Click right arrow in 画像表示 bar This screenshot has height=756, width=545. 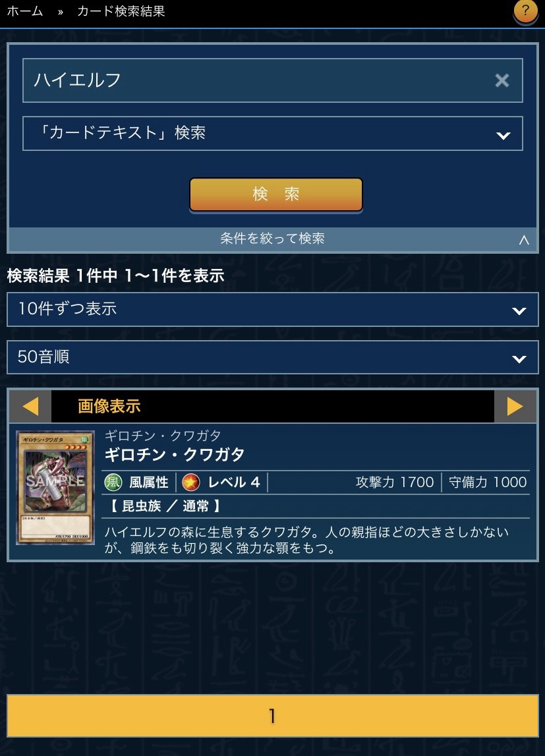click(515, 406)
